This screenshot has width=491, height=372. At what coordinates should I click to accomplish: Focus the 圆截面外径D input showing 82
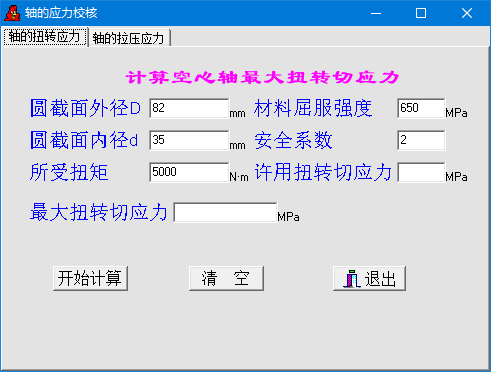(189, 108)
